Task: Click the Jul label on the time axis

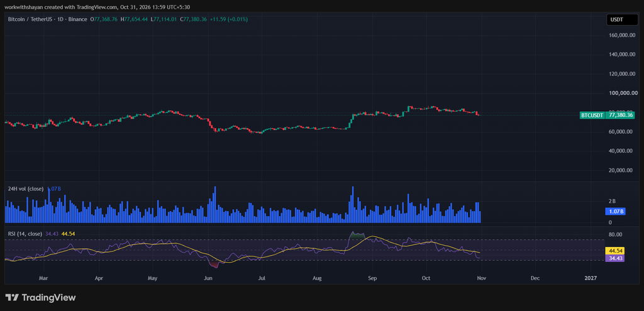Action: click(262, 278)
